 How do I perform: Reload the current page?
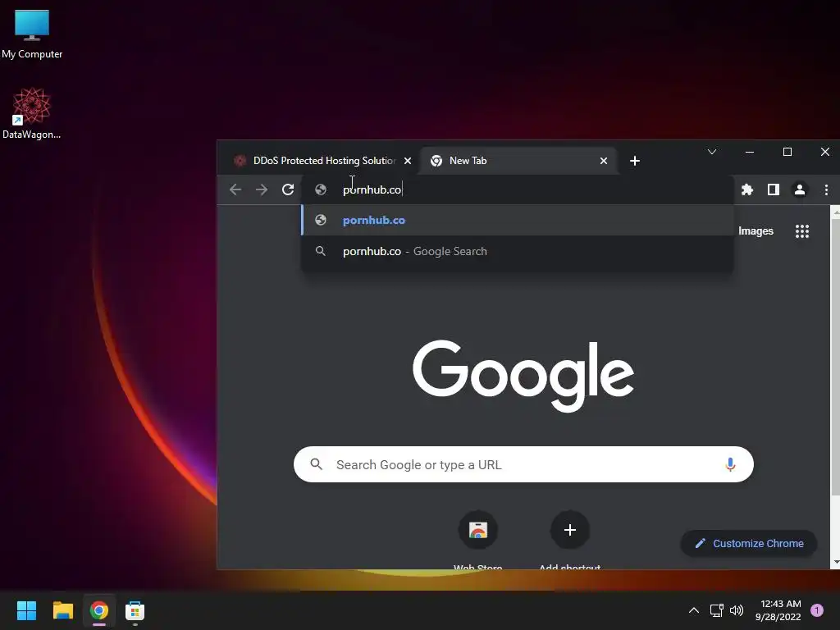pos(288,189)
